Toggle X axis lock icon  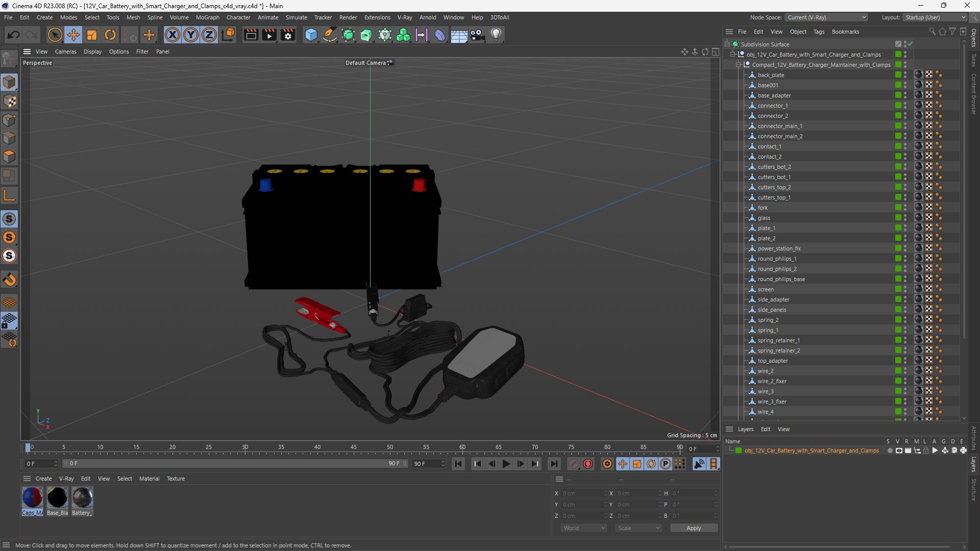[x=173, y=35]
